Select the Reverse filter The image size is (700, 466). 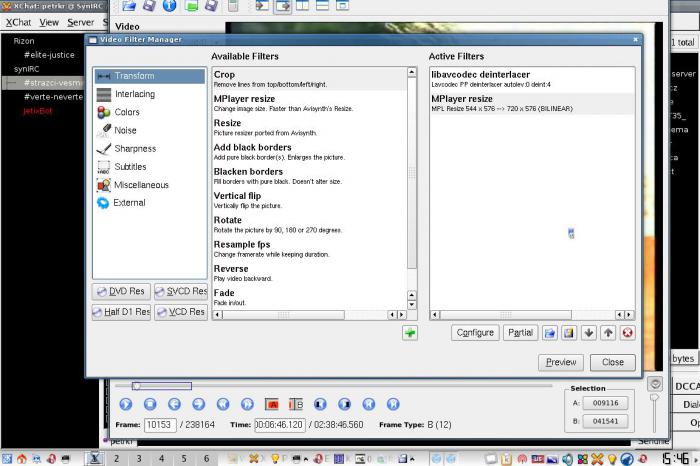(309, 273)
